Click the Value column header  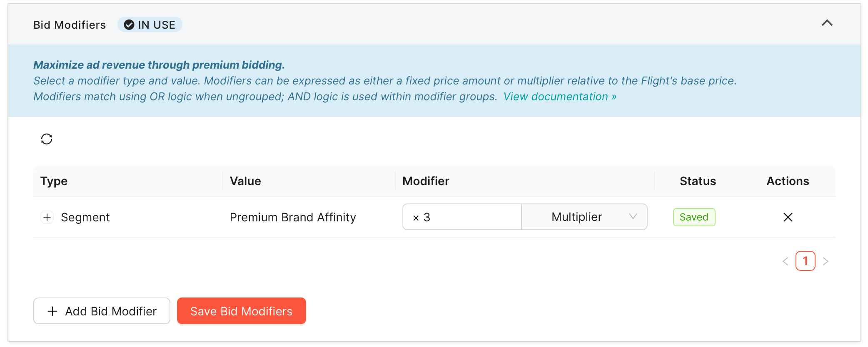tap(245, 181)
